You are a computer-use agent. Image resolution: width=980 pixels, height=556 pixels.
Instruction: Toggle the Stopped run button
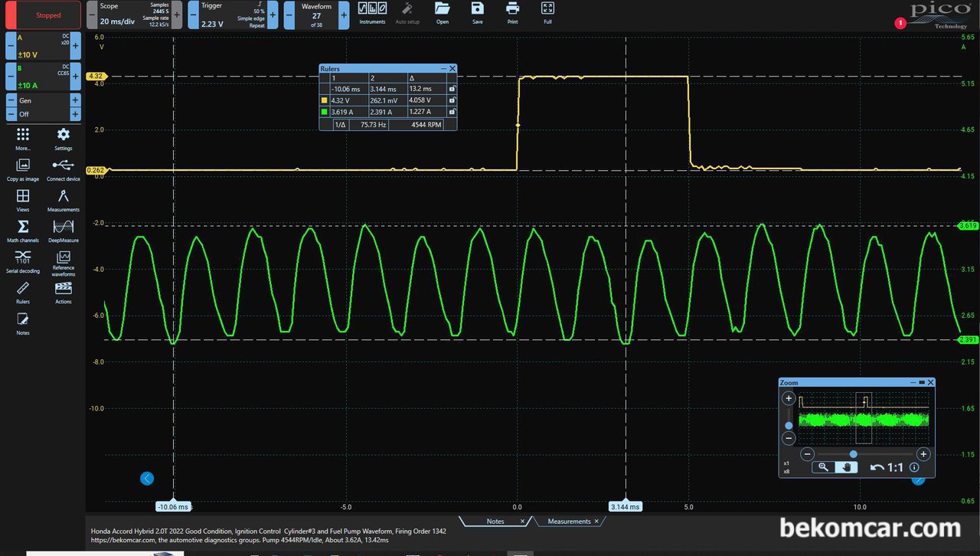(43, 15)
